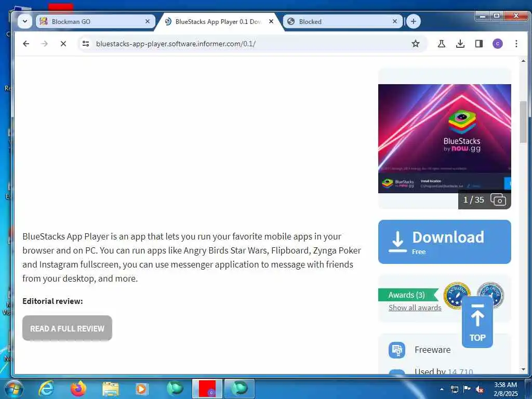This screenshot has width=532, height=399.
Task: Click the page's vertical scrollbar thumb
Action: [523, 122]
